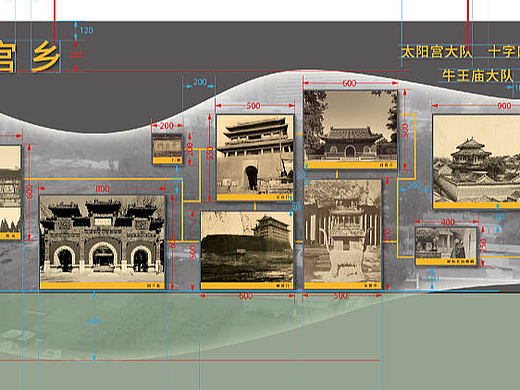This screenshot has height=390, width=520.
Task: Select the round-roof pavilion photo
Action: (476, 162)
